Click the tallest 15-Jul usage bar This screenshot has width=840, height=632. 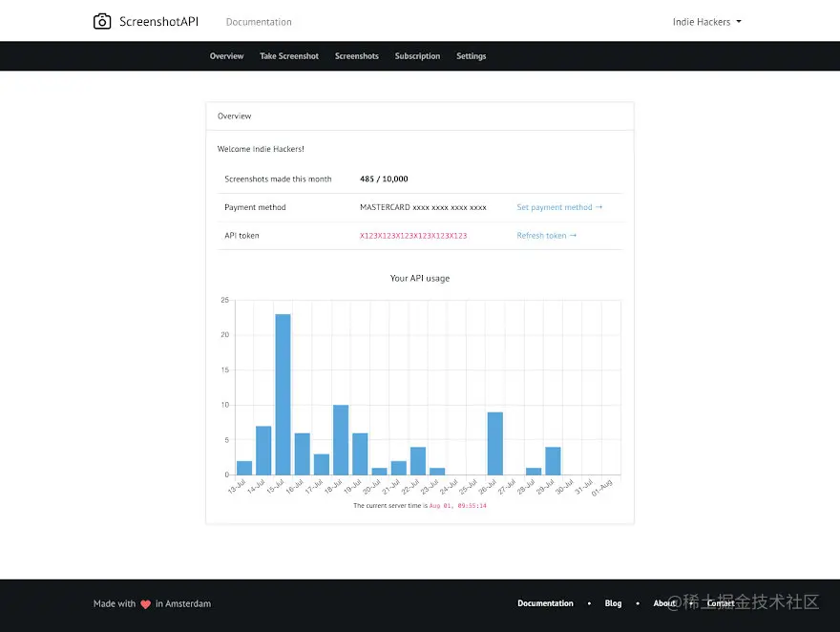coord(283,394)
